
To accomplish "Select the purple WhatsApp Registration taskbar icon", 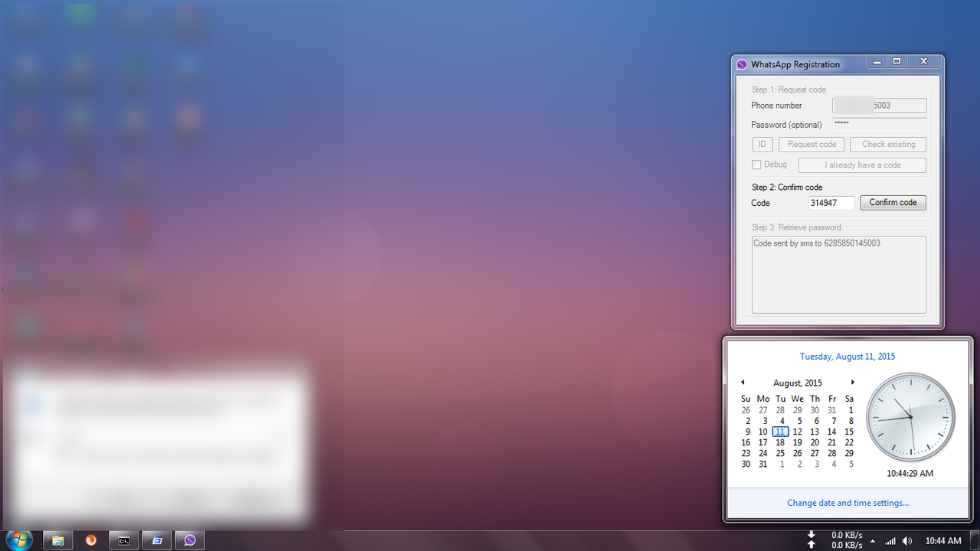I will coord(190,540).
